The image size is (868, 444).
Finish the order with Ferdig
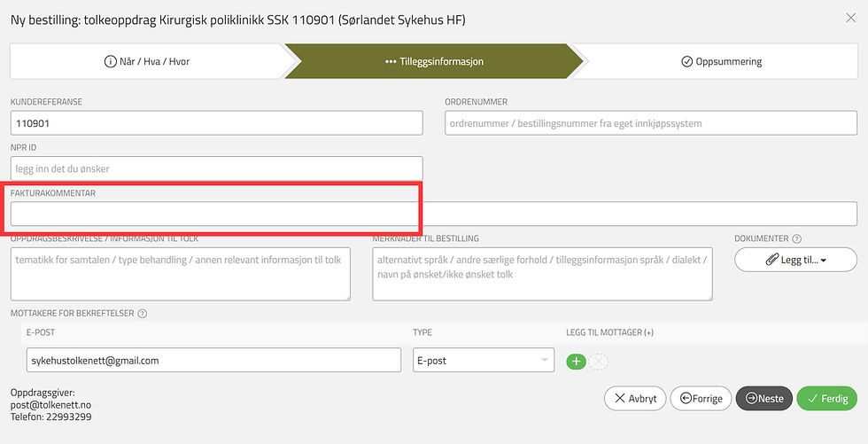827,399
